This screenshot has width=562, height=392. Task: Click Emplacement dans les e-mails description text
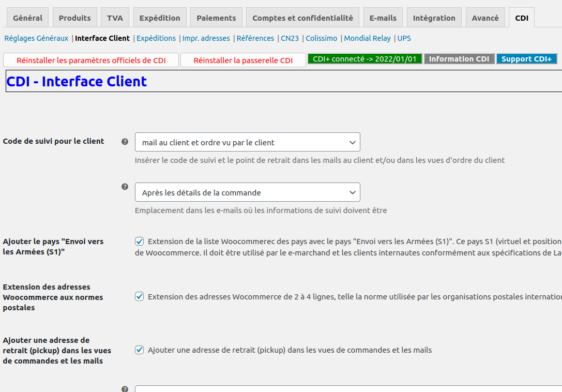point(261,210)
